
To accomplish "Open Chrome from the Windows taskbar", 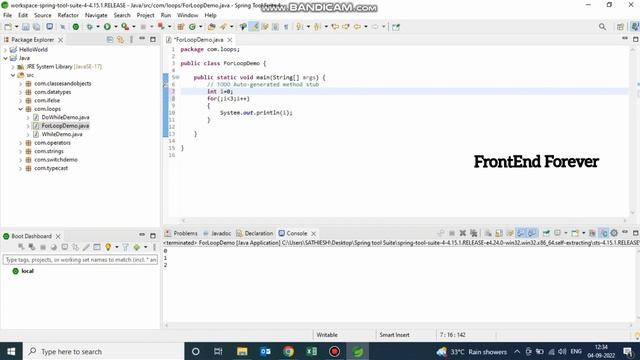I will click(x=289, y=351).
